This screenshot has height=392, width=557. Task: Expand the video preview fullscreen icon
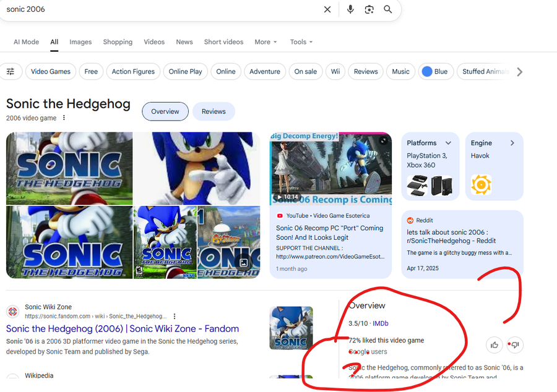pos(383,141)
